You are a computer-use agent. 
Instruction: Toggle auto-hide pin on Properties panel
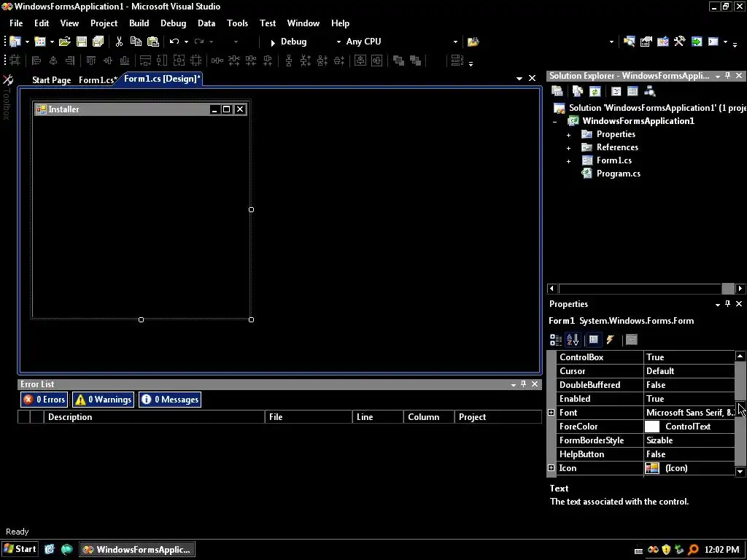point(727,304)
